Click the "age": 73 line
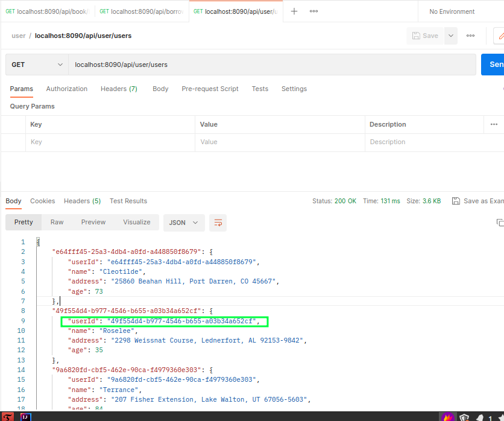The height and width of the screenshot is (421, 504). coord(86,292)
